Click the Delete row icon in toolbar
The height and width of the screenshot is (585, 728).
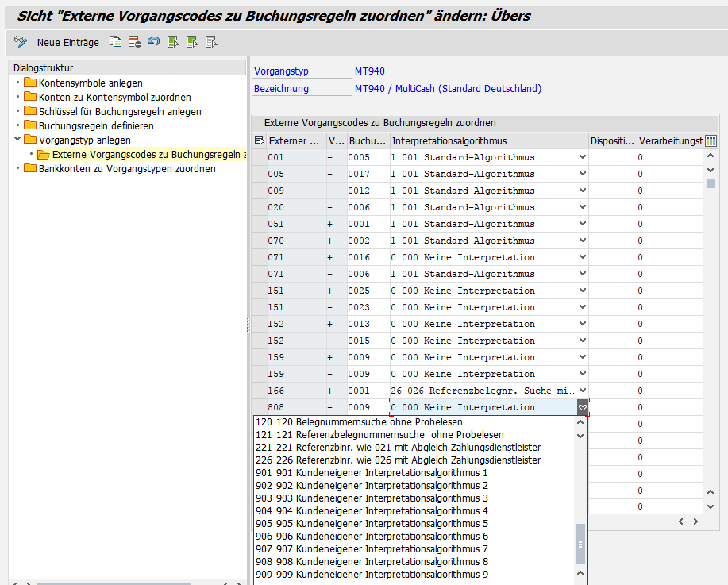tap(135, 42)
